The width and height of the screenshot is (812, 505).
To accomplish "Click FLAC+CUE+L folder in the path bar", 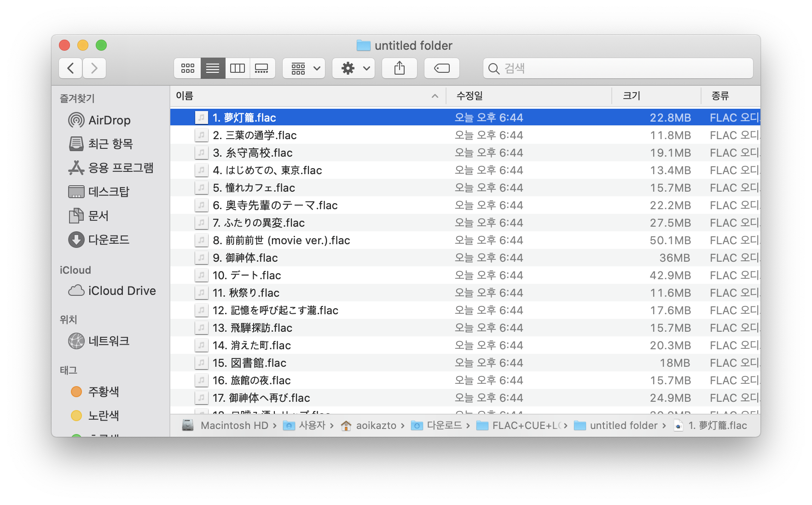I will pyautogui.click(x=519, y=425).
